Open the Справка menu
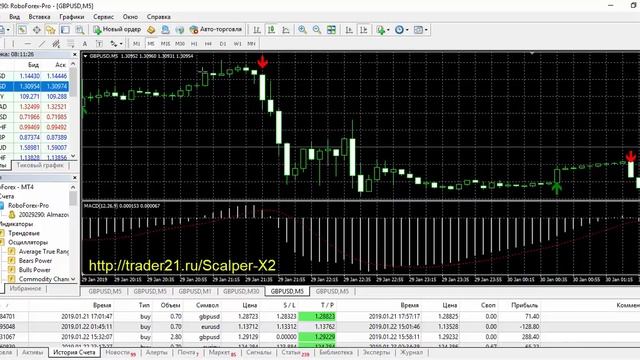The image size is (640, 360). [158, 17]
